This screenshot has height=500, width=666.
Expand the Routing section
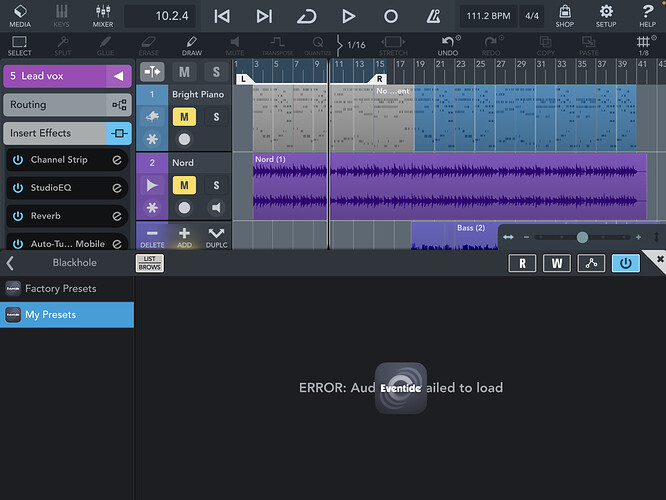click(x=68, y=105)
